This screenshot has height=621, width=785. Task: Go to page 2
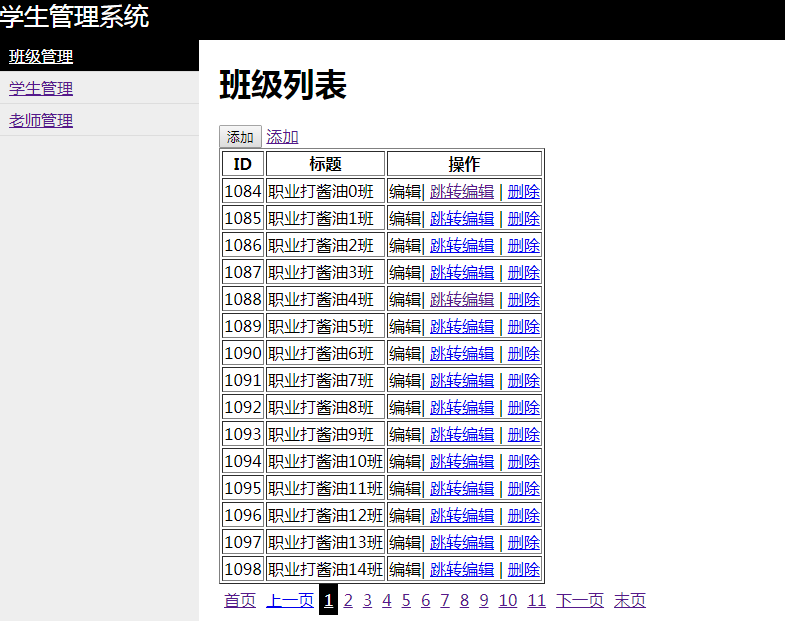(x=348, y=600)
